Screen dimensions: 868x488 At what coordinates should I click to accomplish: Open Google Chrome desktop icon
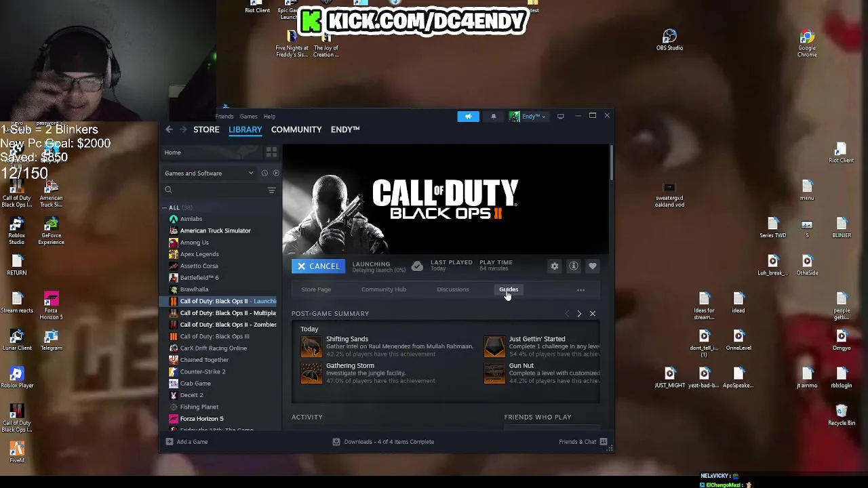tap(807, 43)
